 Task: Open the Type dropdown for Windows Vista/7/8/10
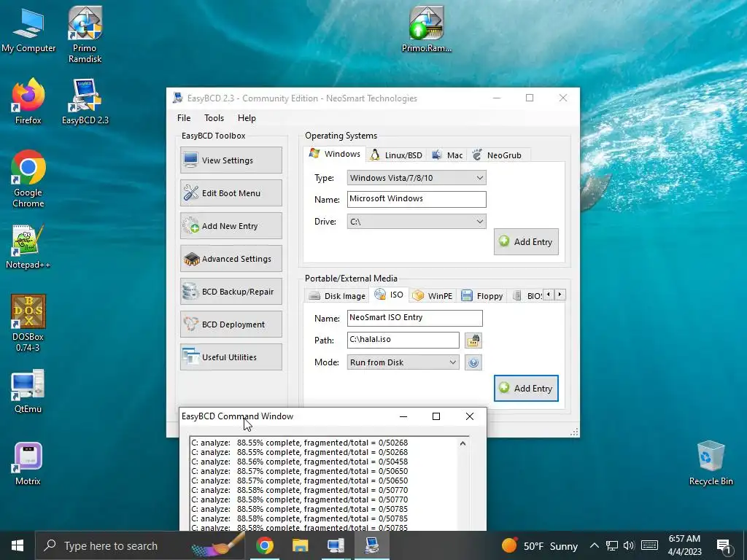click(417, 178)
